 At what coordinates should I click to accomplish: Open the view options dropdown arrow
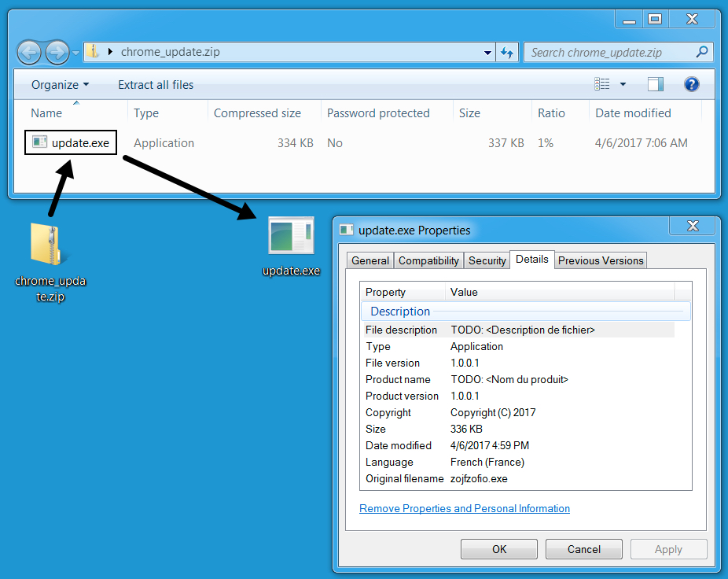623,84
